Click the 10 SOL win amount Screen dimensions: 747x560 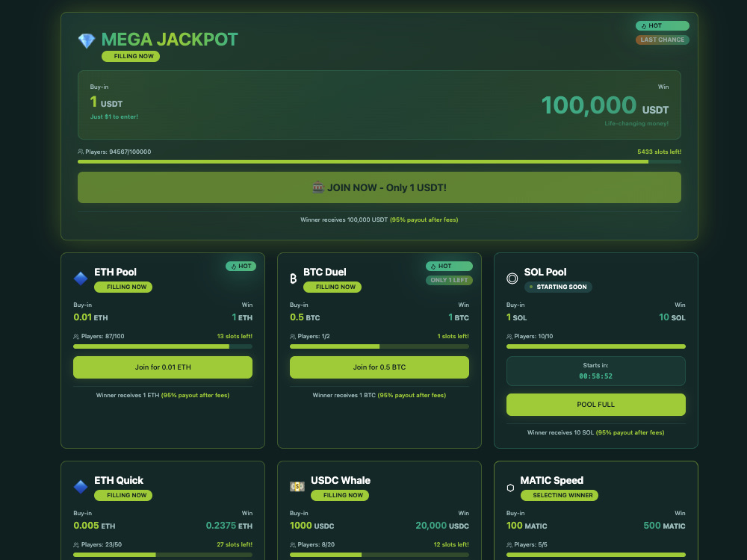point(672,317)
